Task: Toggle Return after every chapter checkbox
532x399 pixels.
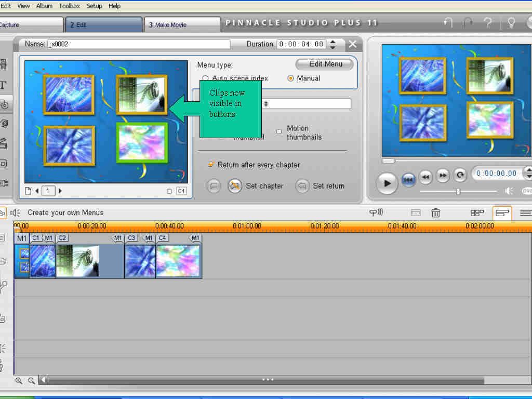Action: tap(210, 165)
